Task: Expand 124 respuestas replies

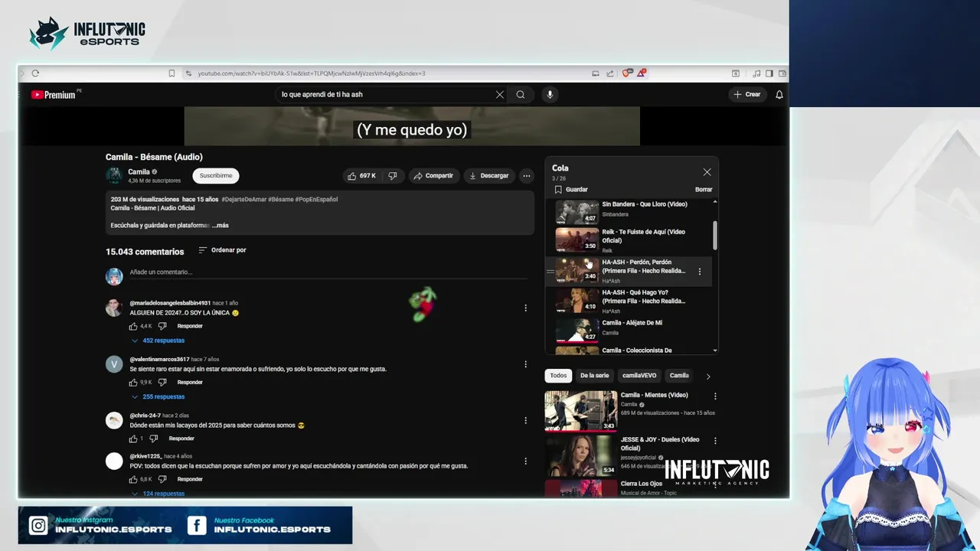Action: coord(158,494)
